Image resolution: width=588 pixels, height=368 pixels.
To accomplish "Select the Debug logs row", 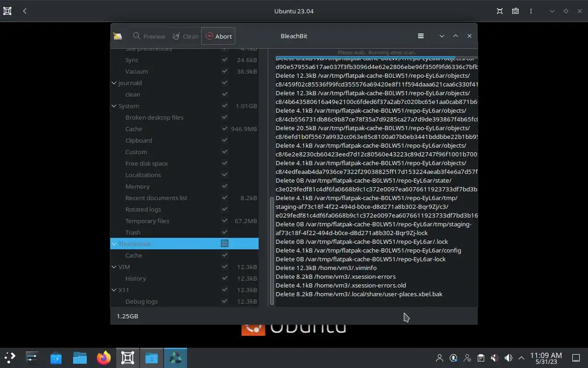I will point(184,301).
